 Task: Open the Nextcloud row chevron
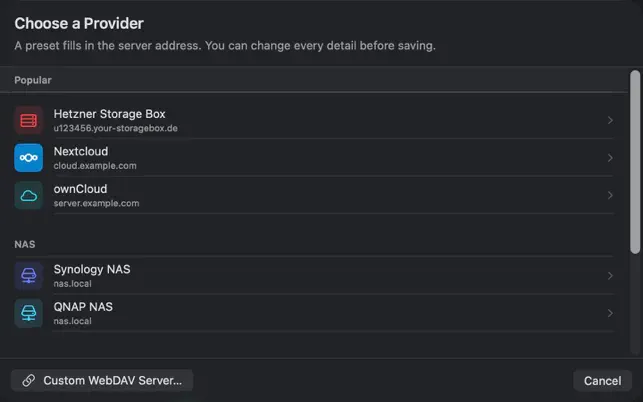pyautogui.click(x=610, y=158)
